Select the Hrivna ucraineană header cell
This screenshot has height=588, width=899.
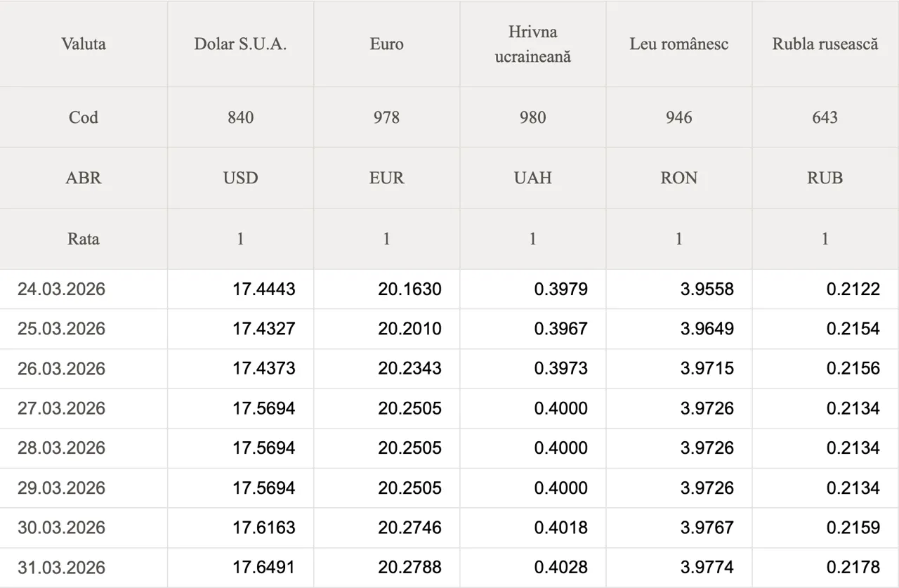pos(532,44)
